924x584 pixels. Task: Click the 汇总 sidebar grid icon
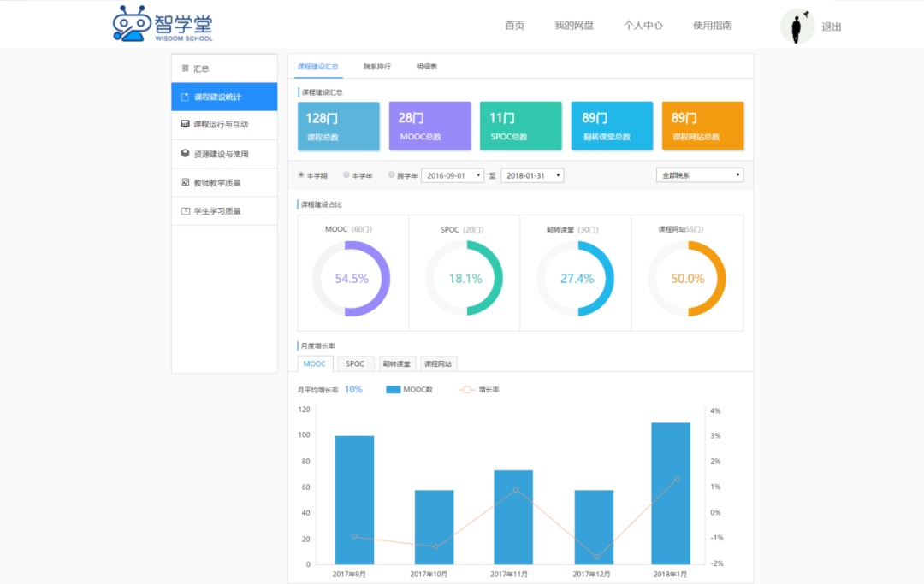click(x=185, y=68)
